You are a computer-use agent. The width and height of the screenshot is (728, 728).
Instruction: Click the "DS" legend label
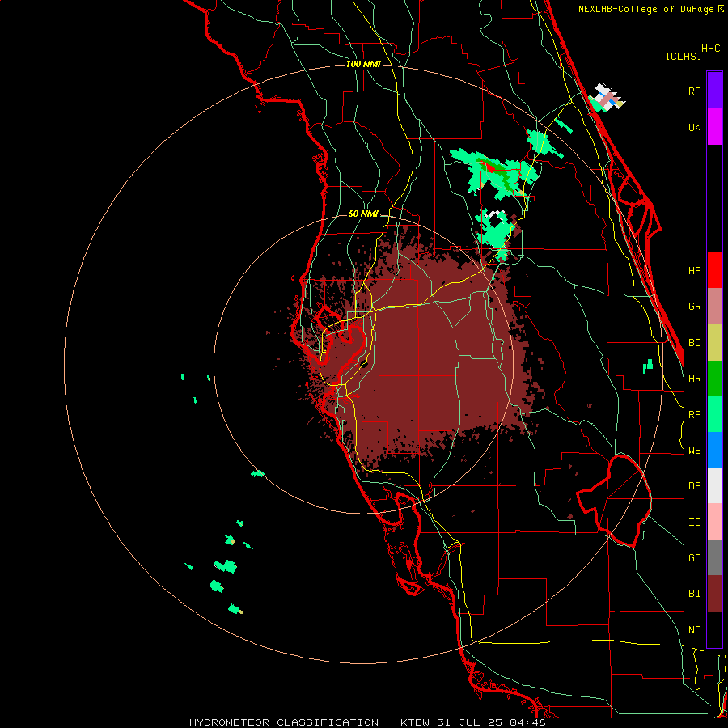[694, 486]
